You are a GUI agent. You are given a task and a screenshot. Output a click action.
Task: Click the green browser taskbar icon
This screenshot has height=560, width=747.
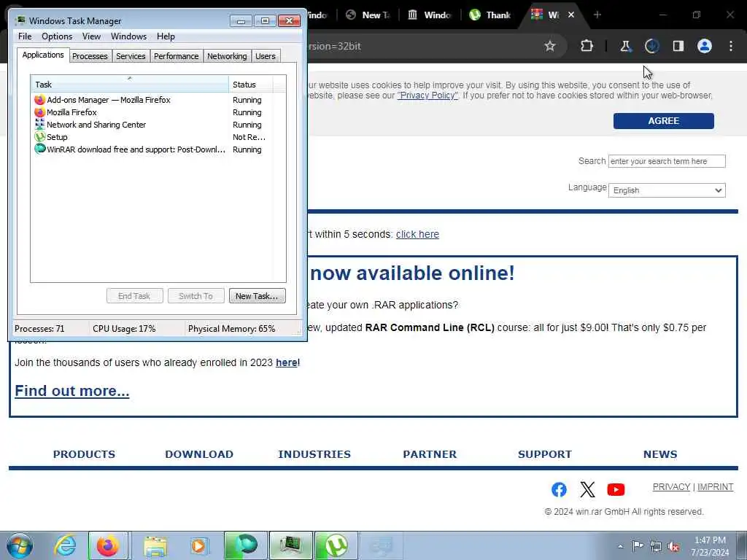pos(245,545)
